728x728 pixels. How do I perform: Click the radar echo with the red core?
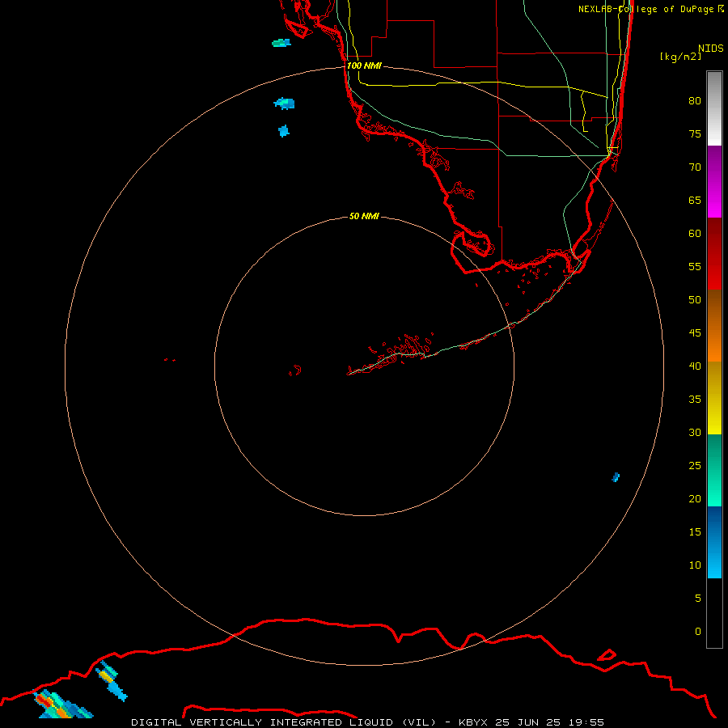click(62, 705)
